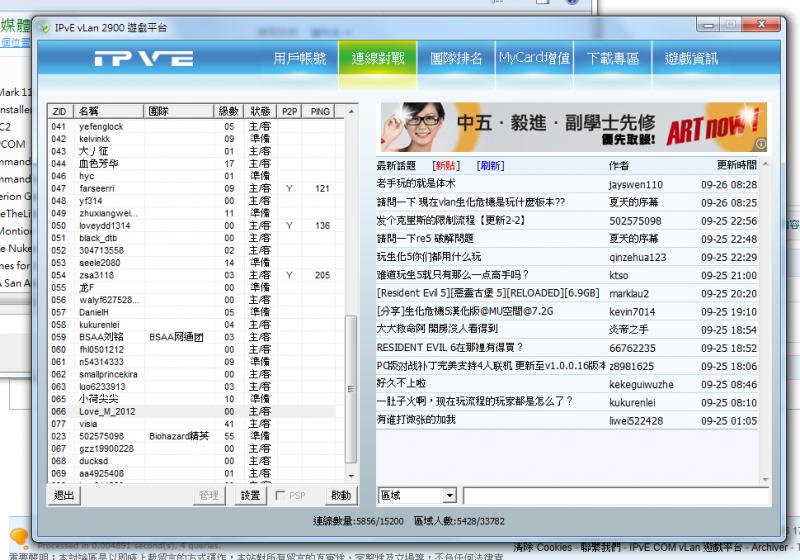The height and width of the screenshot is (560, 800).
Task: Click player list scrollbar up arrow
Action: point(351,111)
